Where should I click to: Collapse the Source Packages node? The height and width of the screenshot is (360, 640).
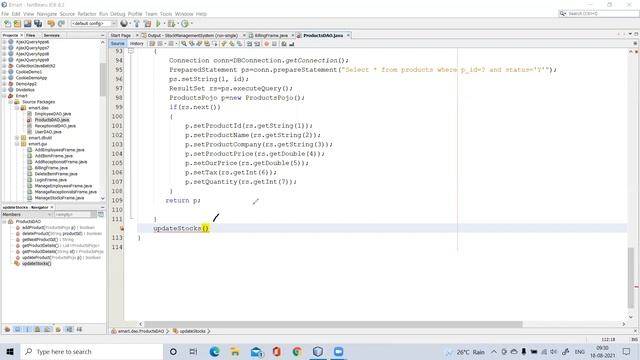11,102
